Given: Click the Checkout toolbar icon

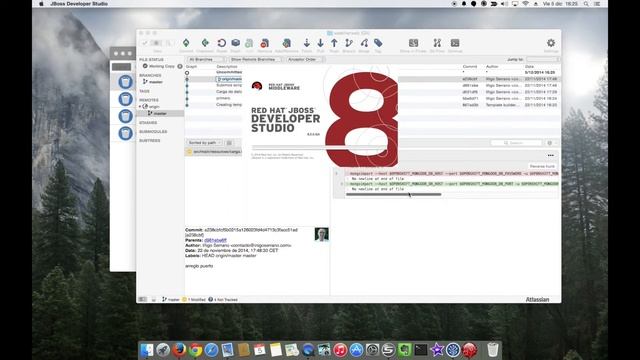Looking at the screenshot, I should pyautogui.click(x=205, y=43).
